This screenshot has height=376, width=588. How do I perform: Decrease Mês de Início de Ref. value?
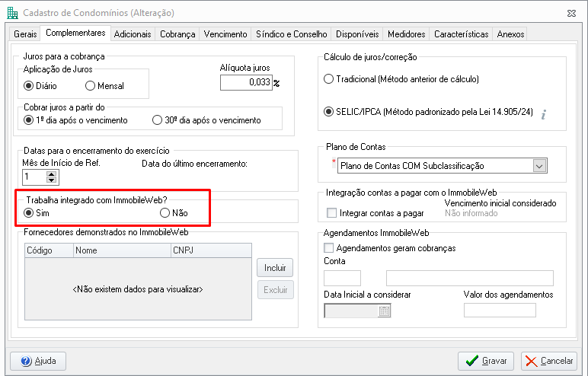51,180
